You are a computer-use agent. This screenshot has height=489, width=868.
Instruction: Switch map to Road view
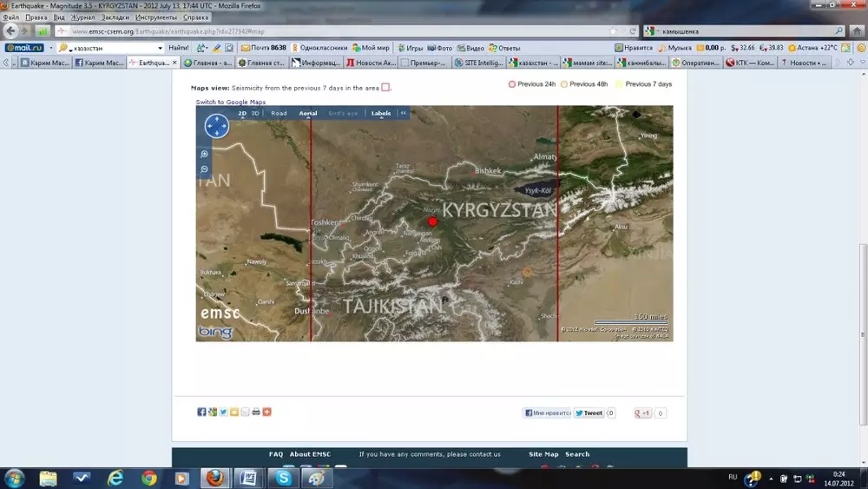(x=279, y=114)
